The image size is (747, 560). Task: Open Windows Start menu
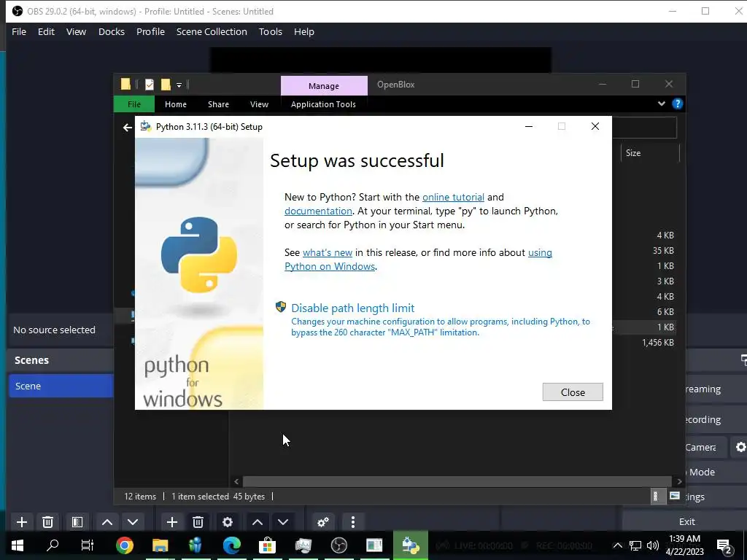coord(18,545)
